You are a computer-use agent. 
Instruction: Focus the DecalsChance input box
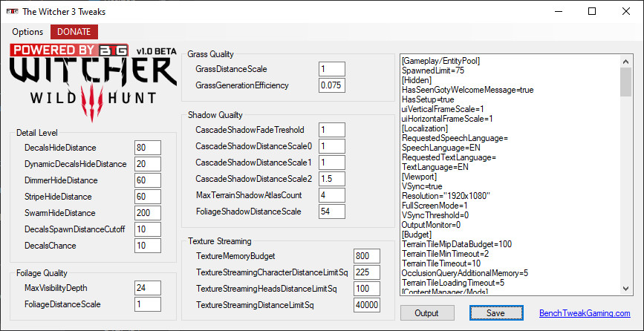point(148,246)
